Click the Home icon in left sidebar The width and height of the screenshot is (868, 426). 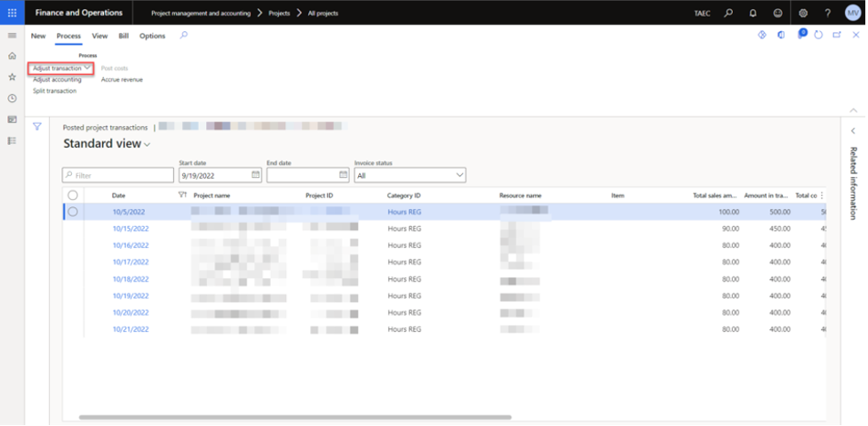point(12,56)
